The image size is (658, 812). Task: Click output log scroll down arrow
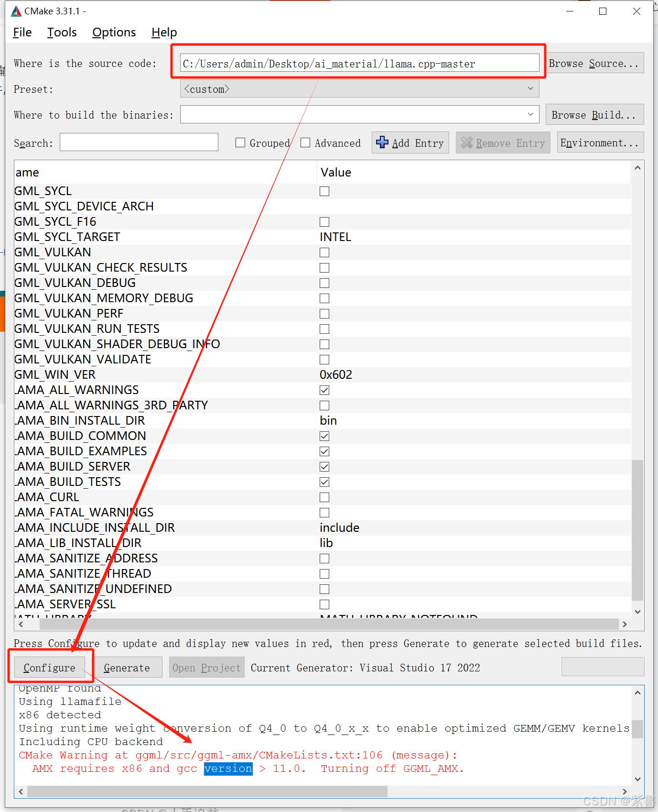pos(637,779)
